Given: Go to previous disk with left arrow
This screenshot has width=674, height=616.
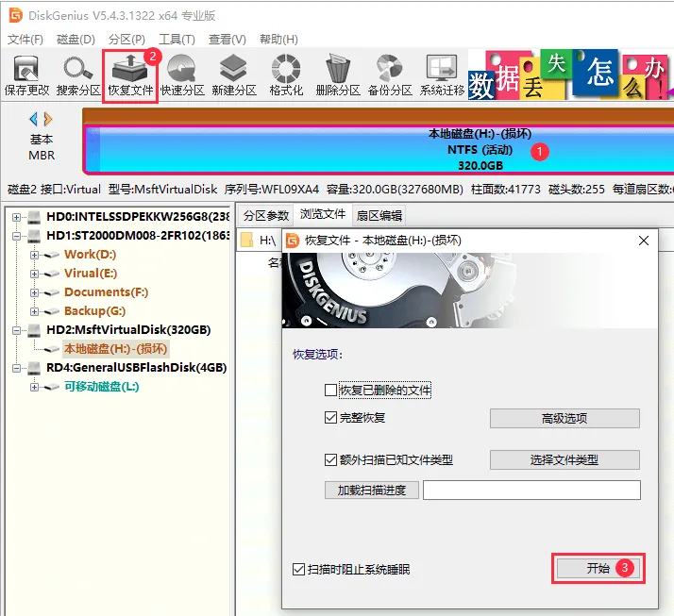Looking at the screenshot, I should 34,119.
